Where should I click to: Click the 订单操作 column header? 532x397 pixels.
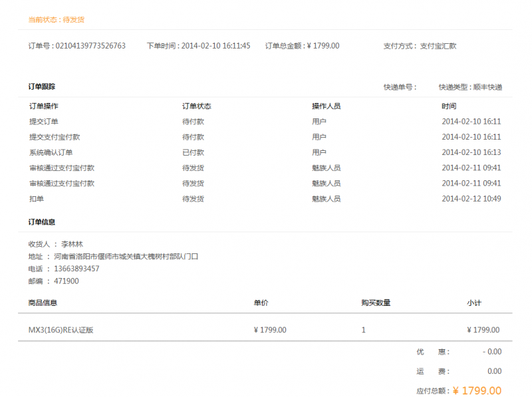click(44, 106)
